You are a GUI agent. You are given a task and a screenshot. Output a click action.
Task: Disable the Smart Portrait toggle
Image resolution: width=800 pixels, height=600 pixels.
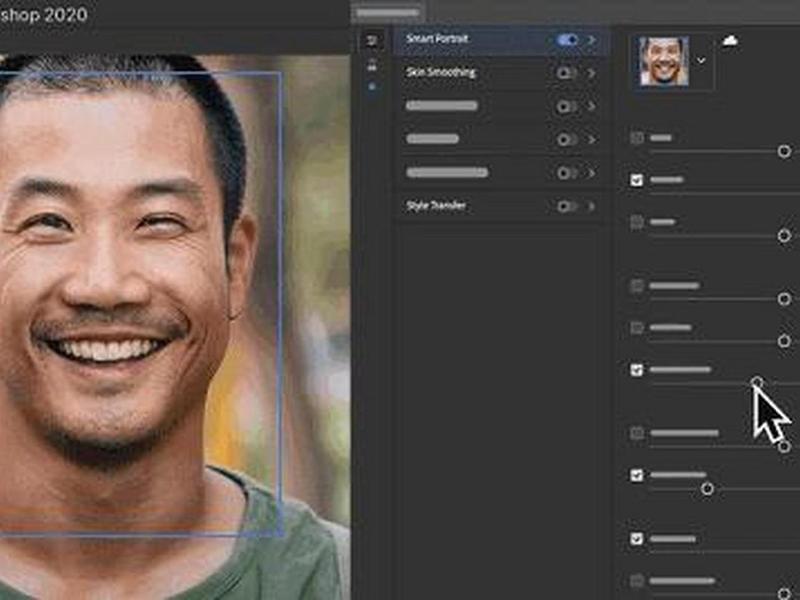pyautogui.click(x=567, y=40)
